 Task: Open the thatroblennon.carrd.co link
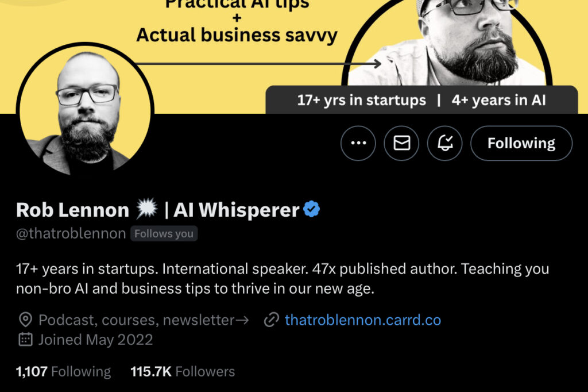[x=363, y=320]
